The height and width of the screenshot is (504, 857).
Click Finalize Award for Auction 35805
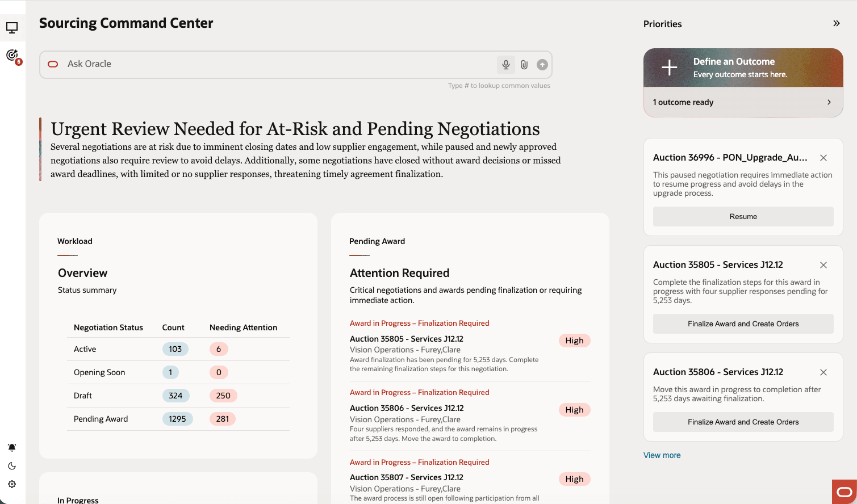coord(743,324)
